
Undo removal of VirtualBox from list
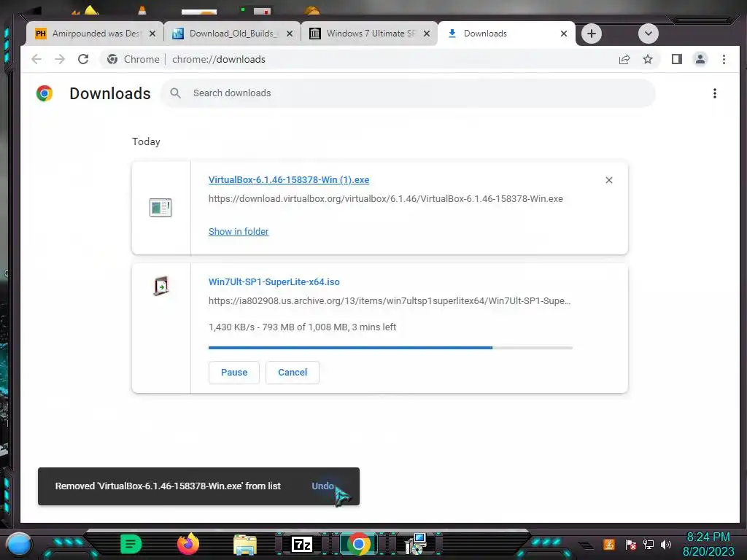(322, 486)
